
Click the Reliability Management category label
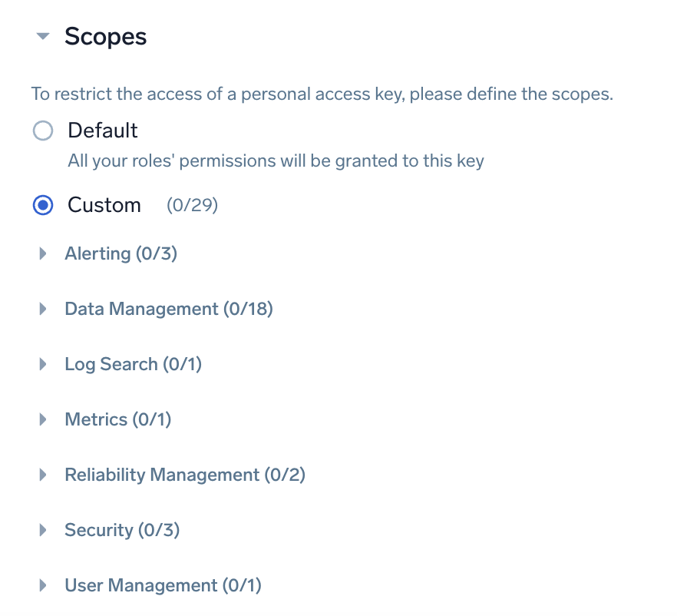point(184,474)
